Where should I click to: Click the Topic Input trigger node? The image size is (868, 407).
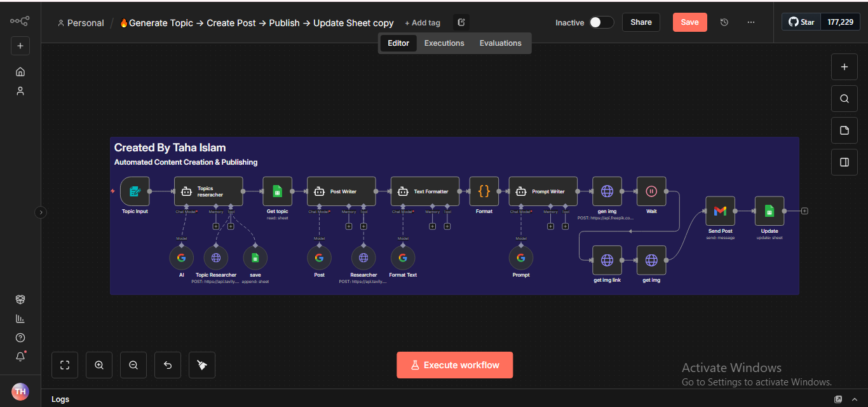tap(135, 191)
